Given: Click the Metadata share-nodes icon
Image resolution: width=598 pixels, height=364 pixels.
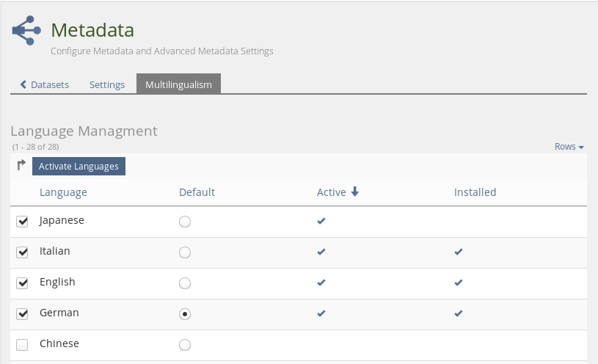Looking at the screenshot, I should (26, 30).
